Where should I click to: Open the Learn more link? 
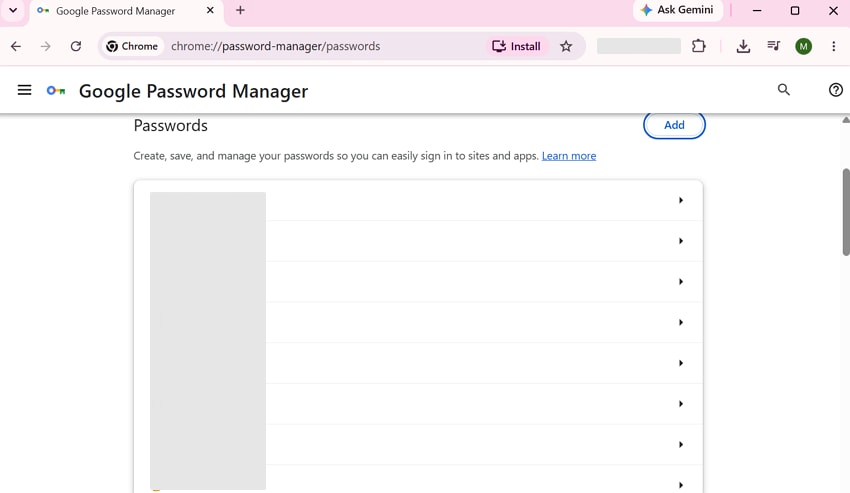point(569,156)
